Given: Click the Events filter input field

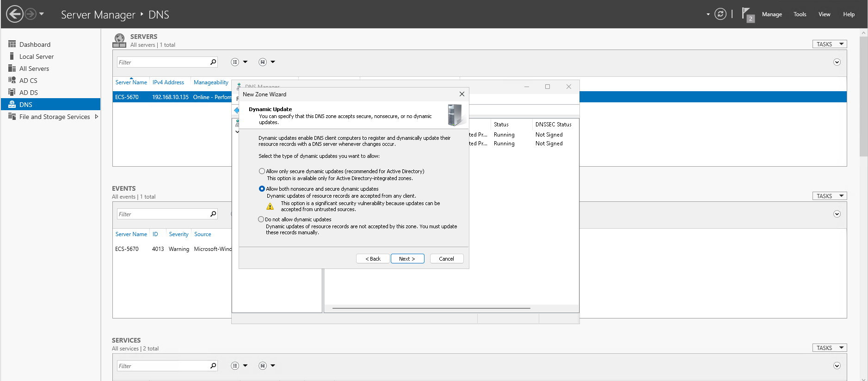Looking at the screenshot, I should tap(163, 214).
